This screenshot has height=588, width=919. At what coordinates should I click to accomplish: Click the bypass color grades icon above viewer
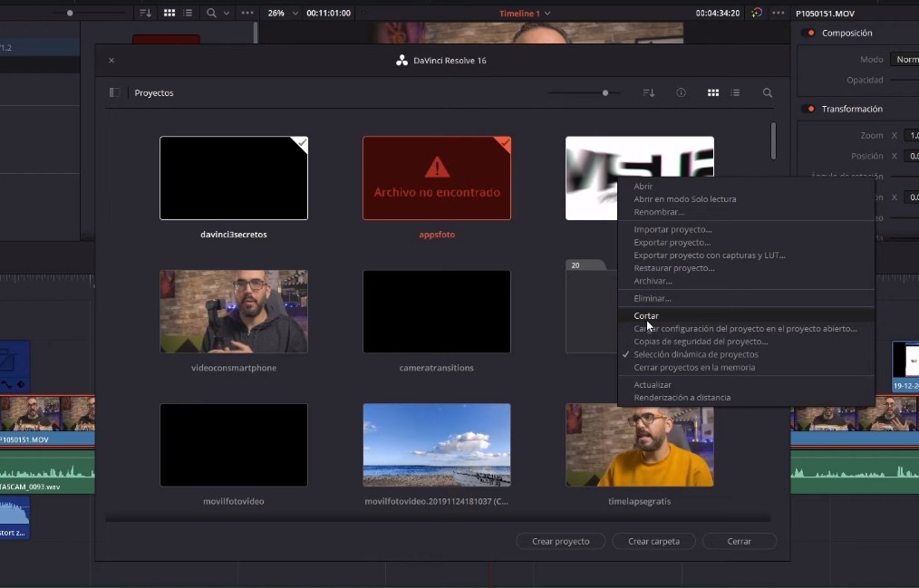click(757, 14)
